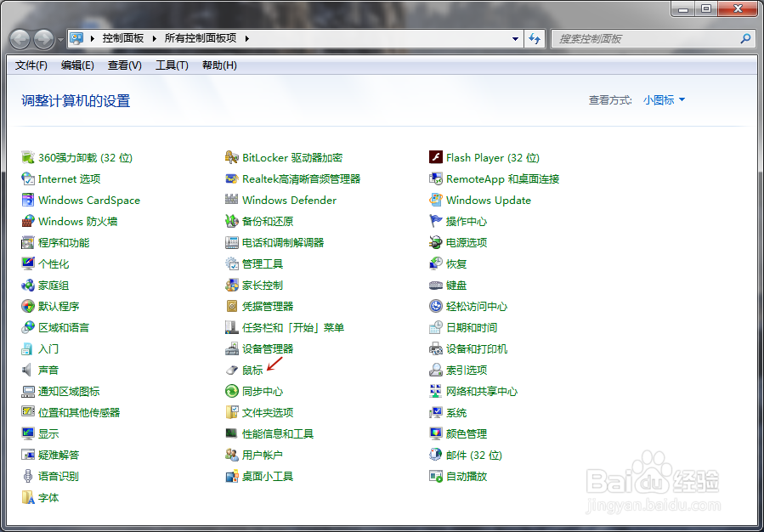Click the Internet 选项 icon
The width and height of the screenshot is (764, 532).
click(28, 178)
